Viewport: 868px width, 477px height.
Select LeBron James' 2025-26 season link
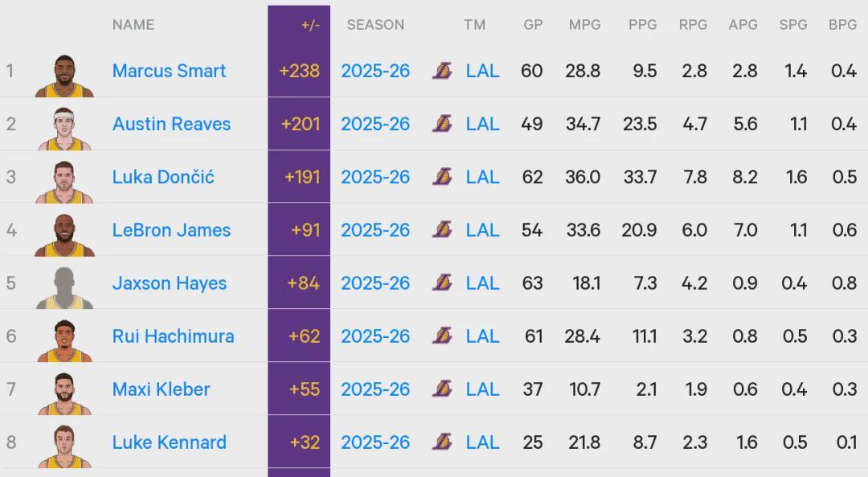[x=375, y=230]
